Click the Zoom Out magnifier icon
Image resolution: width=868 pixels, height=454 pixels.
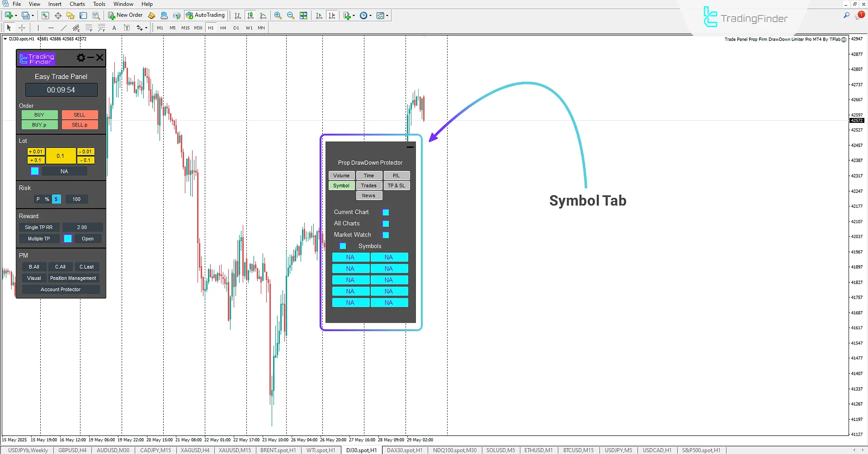[290, 15]
